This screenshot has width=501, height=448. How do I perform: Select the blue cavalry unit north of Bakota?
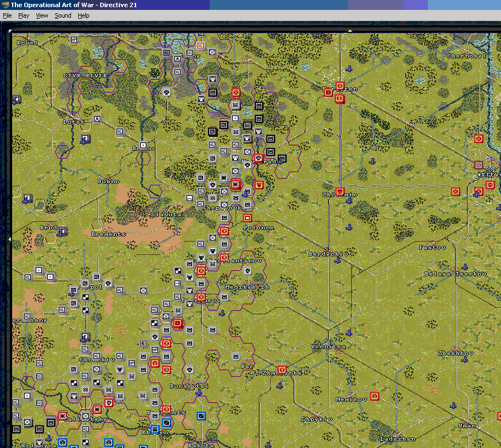[201, 416]
